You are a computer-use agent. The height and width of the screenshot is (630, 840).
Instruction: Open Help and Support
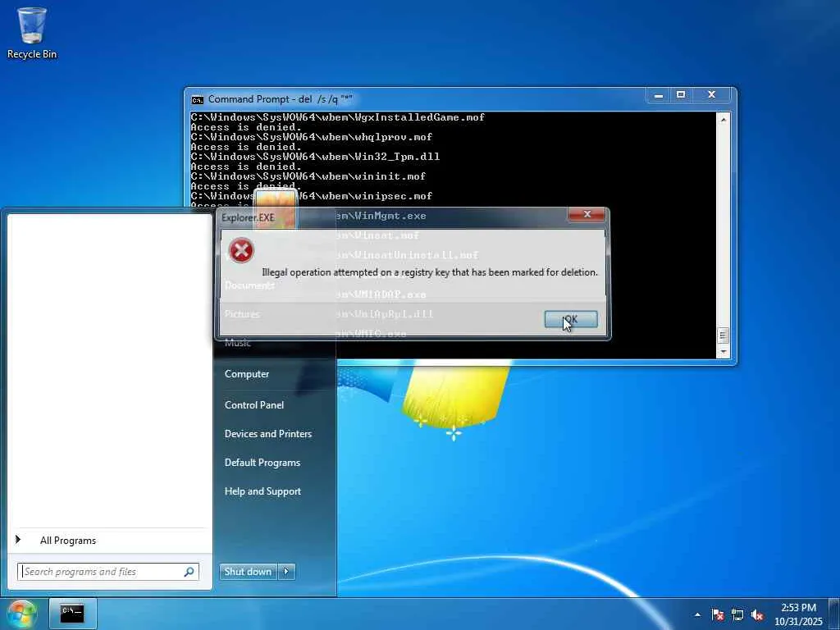coord(263,491)
